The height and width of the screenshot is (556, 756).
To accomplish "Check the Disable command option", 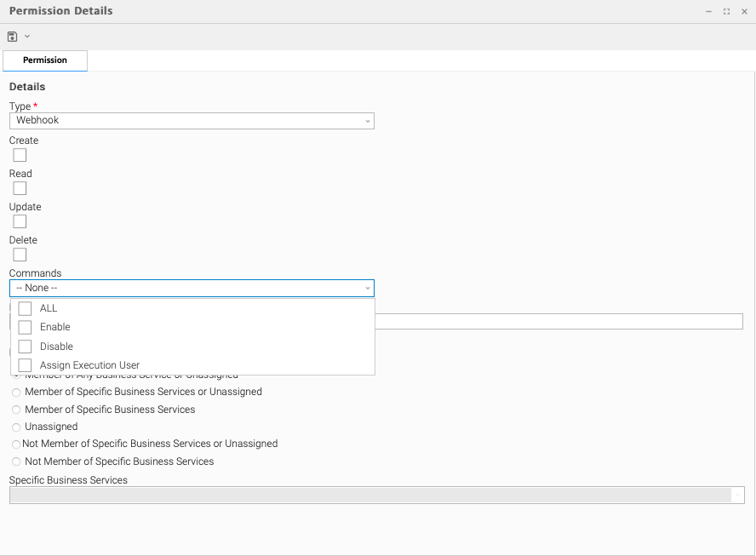I will [25, 347].
